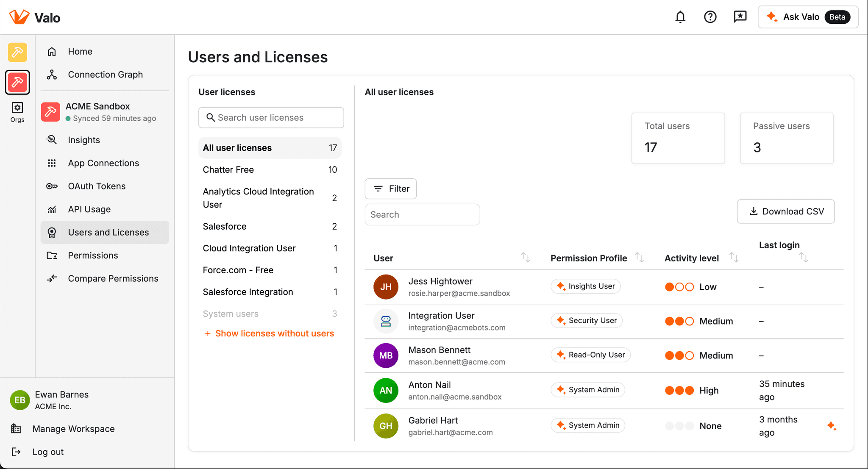This screenshot has width=868, height=469.
Task: Click Read-Only User permission badge
Action: pos(591,355)
